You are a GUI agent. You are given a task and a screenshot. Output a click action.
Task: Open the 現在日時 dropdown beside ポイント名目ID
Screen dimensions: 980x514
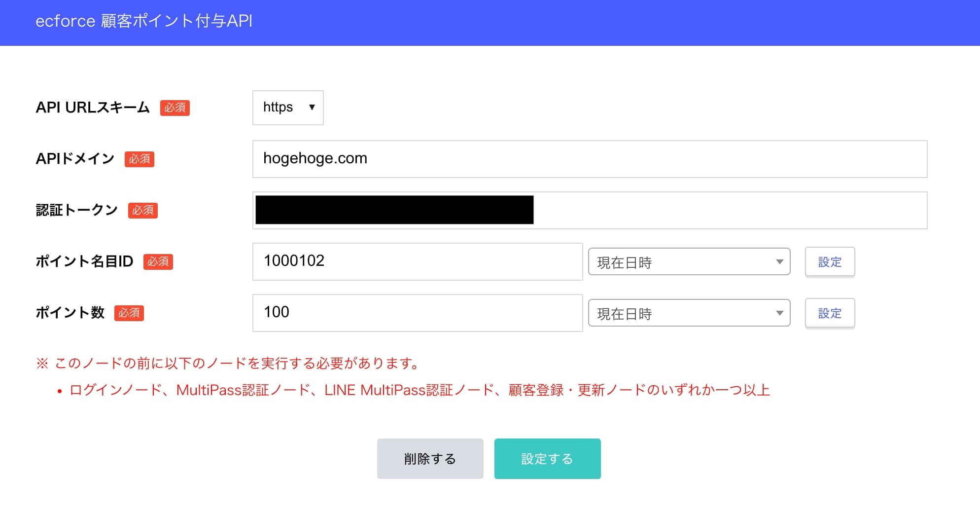point(689,261)
